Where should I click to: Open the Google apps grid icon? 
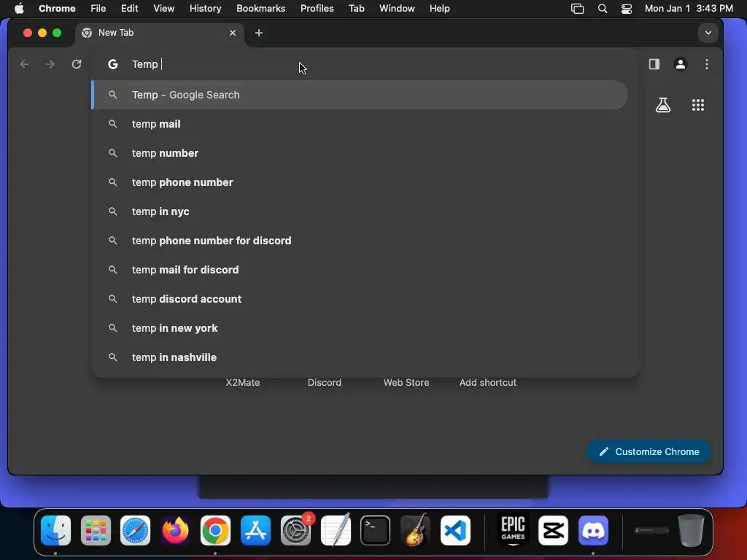coord(698,105)
